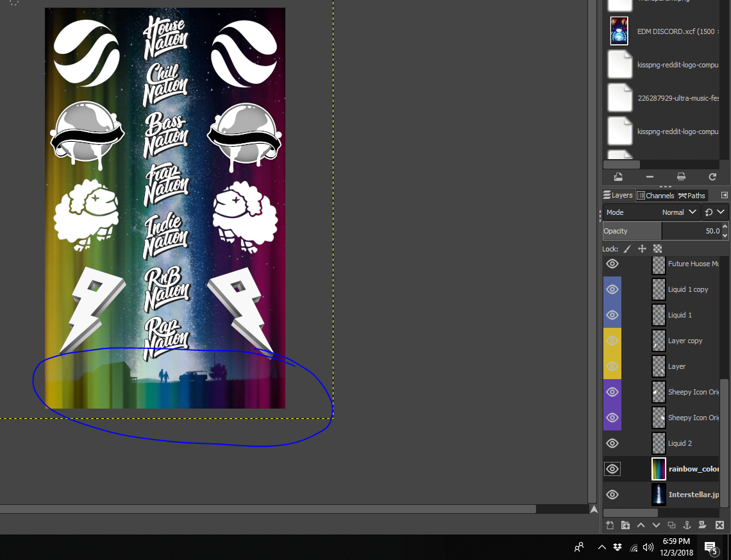
Task: Click the EDM DISCORD.xcf preview thumbnail
Action: pos(619,31)
